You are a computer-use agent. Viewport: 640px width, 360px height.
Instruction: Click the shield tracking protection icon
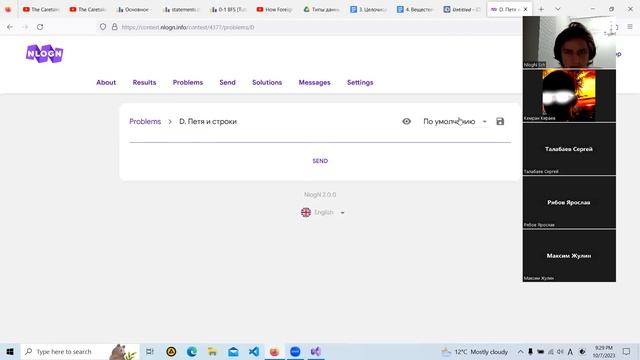point(103,27)
